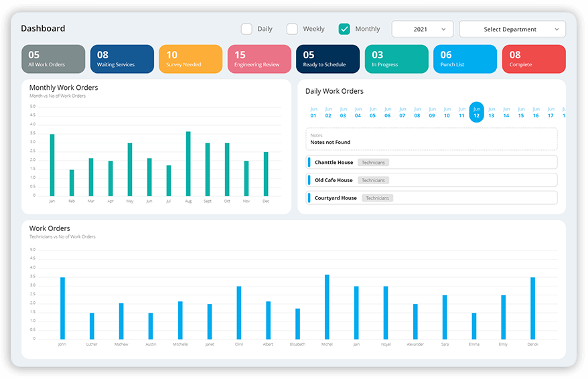Open the Courtyard House entry
The width and height of the screenshot is (588, 379).
(x=336, y=198)
